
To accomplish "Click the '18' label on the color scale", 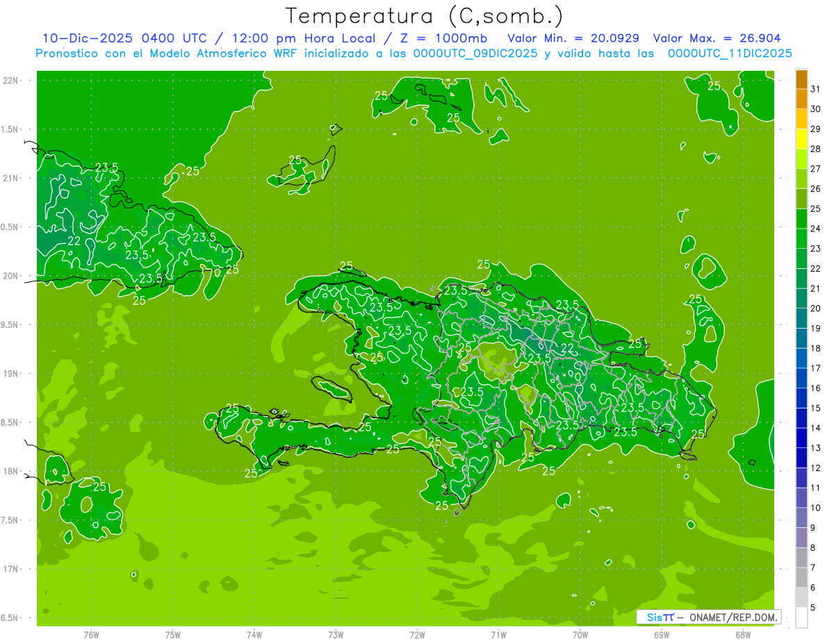I will 815,348.
